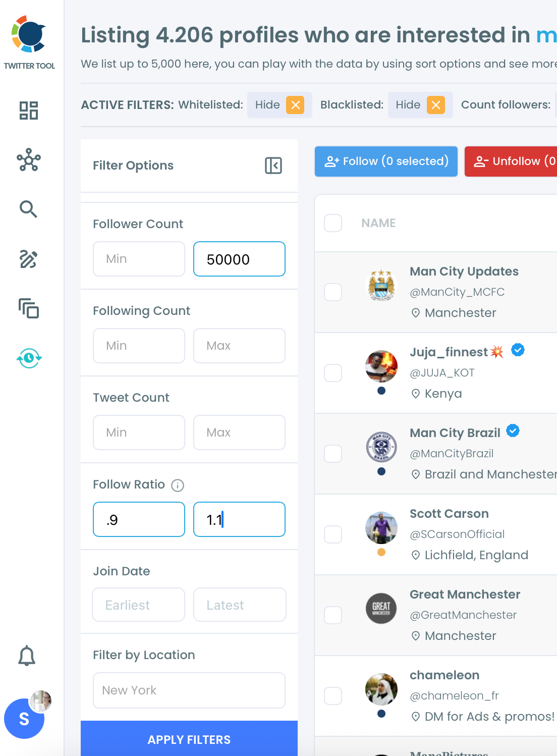Select all profiles using the header checkbox
Screen dimensions: 557x756
pos(333,223)
